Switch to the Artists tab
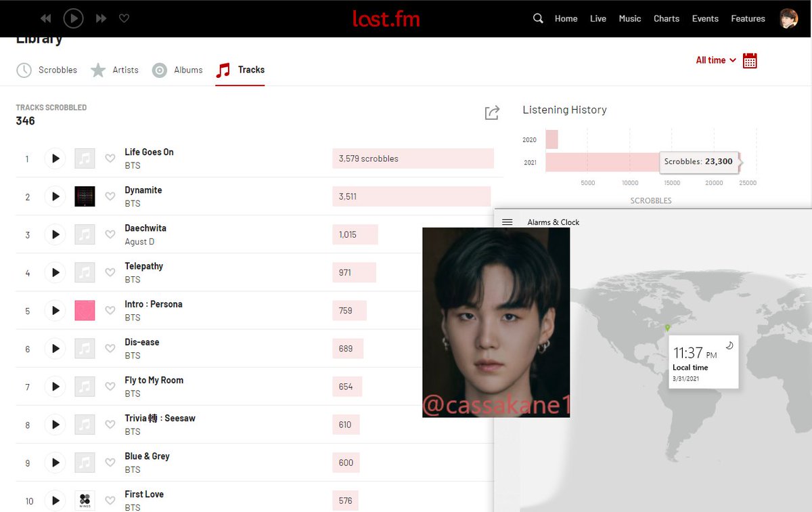 click(x=114, y=70)
